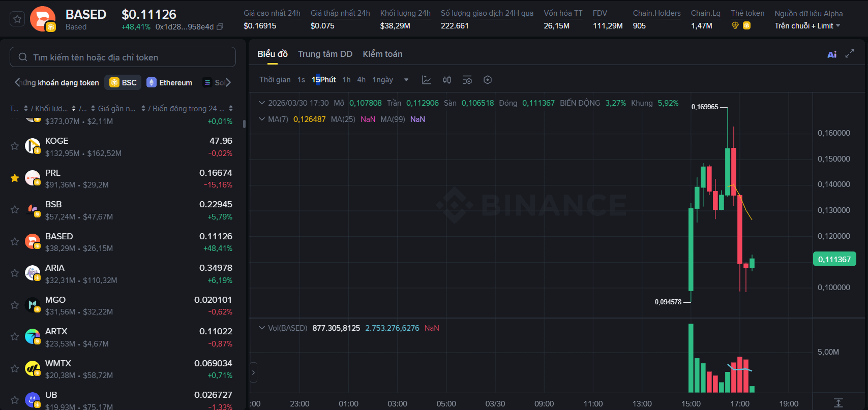Toggle favorite star for MGO

15,305
